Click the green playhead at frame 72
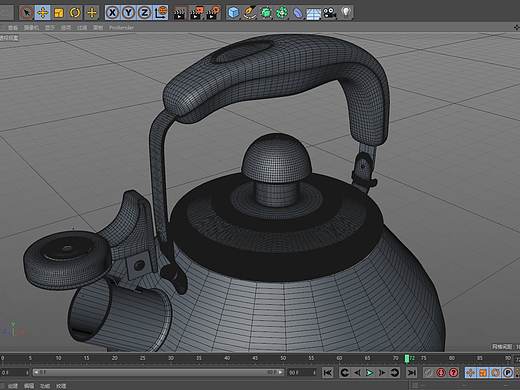The width and height of the screenshot is (520, 390). pos(407,358)
